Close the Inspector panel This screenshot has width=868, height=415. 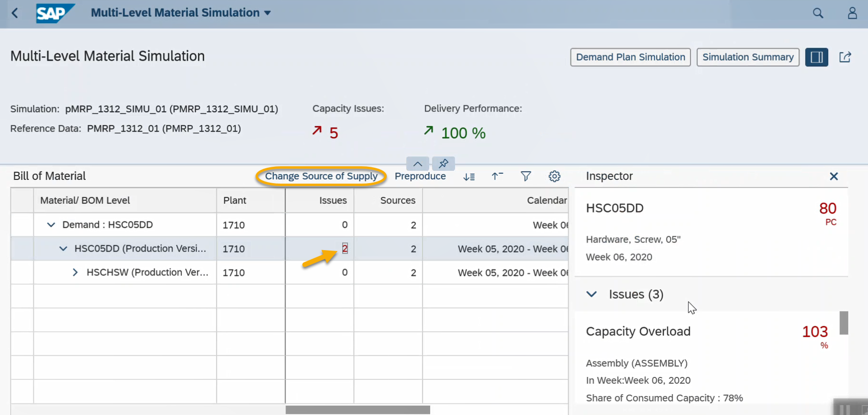click(x=833, y=176)
